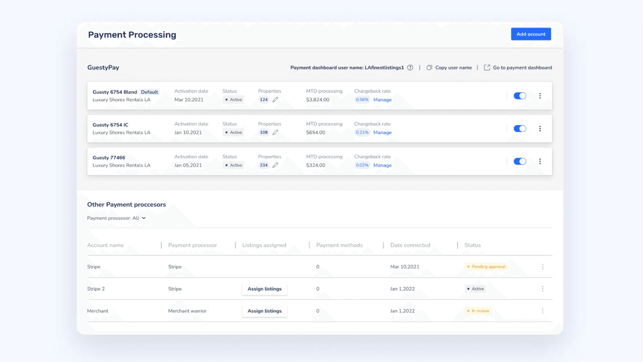Open the three-dot menu for Guesty 77466

540,162
